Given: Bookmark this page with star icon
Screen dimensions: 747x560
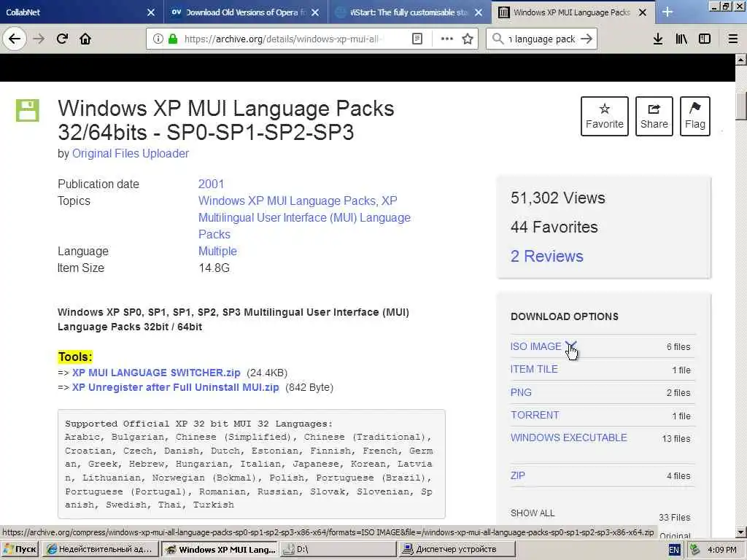Looking at the screenshot, I should [468, 39].
